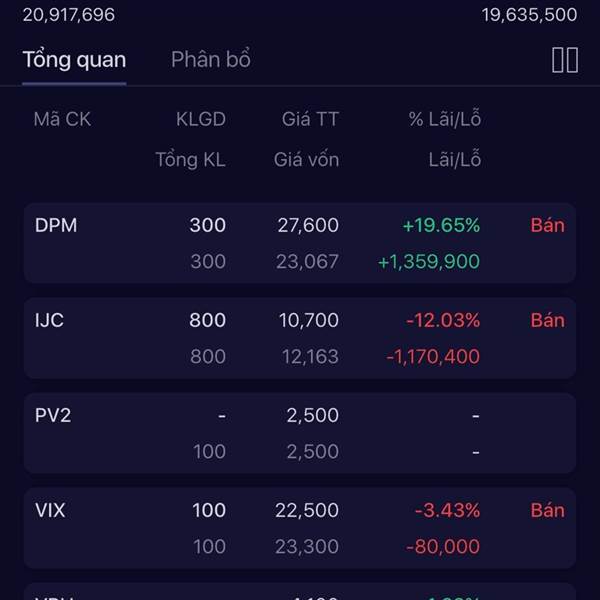
Task: Sort by % Lãi/Lỗ column header
Action: tap(444, 120)
